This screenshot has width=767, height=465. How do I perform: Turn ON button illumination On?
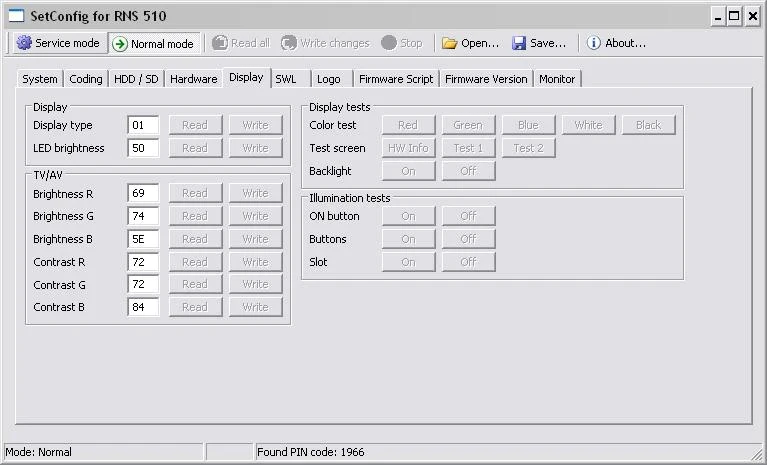click(408, 216)
